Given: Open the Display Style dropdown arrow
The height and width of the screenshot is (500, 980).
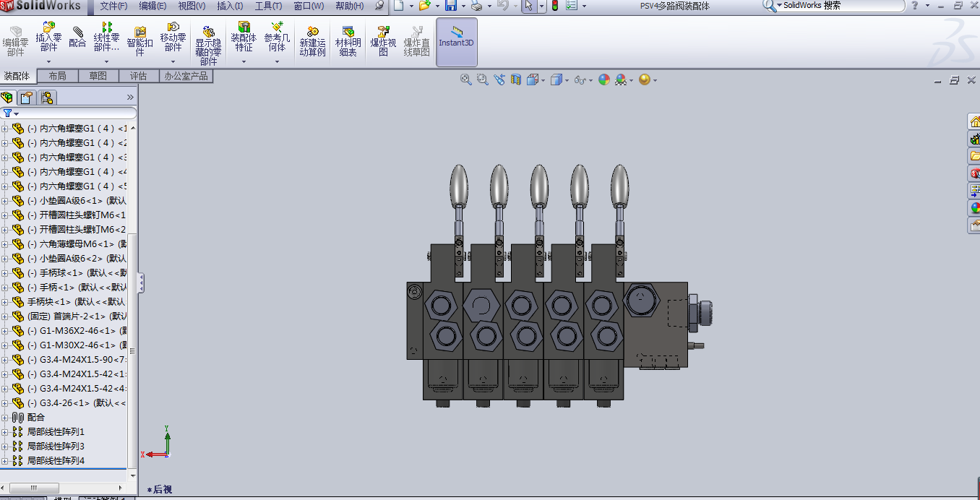Looking at the screenshot, I should (x=567, y=80).
